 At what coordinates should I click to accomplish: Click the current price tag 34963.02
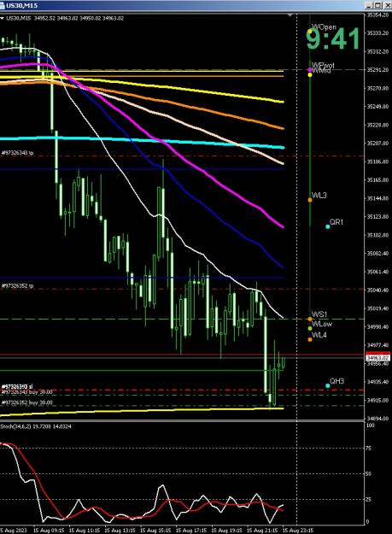[377, 358]
